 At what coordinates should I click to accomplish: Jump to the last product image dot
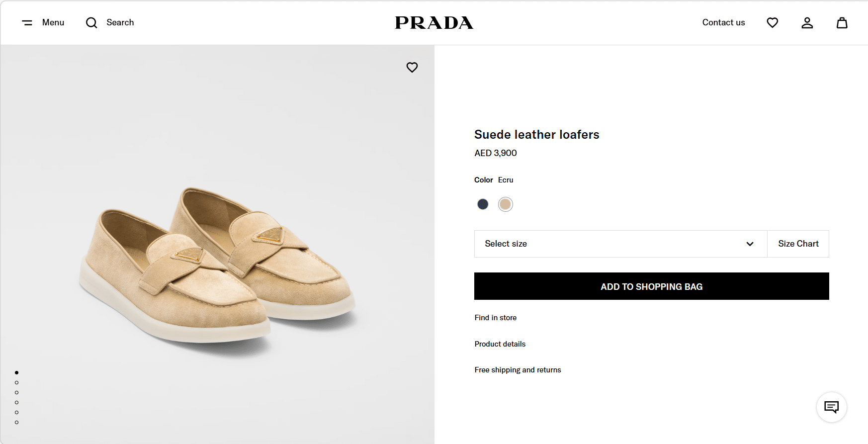(x=17, y=422)
